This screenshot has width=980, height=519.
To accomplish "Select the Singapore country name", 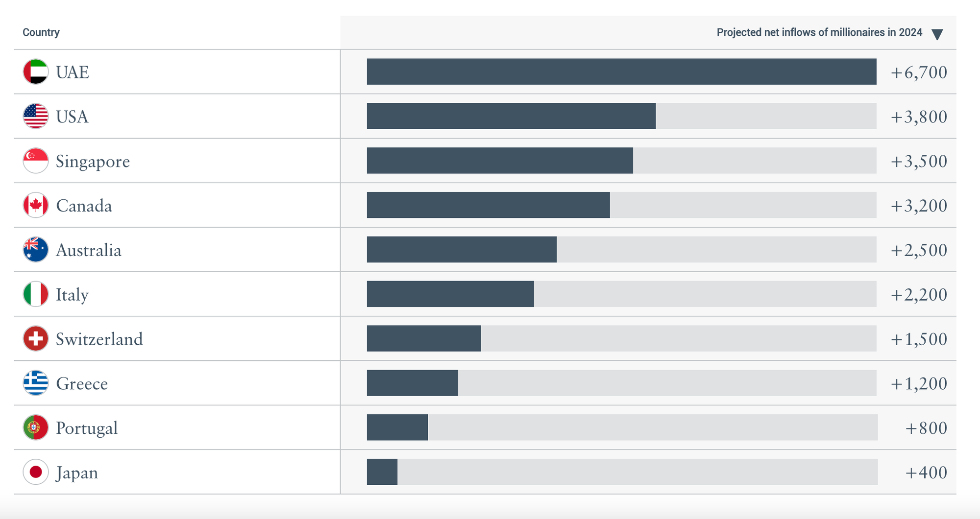I will (93, 162).
